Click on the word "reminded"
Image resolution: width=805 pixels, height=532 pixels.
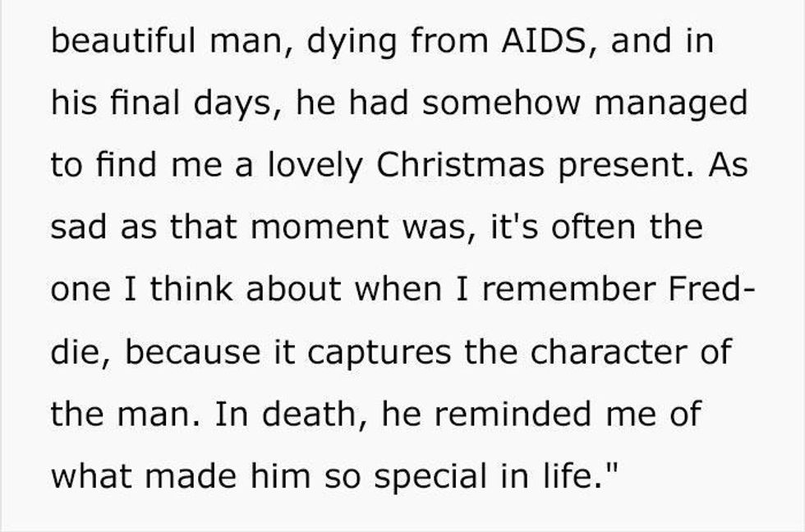pyautogui.click(x=513, y=414)
